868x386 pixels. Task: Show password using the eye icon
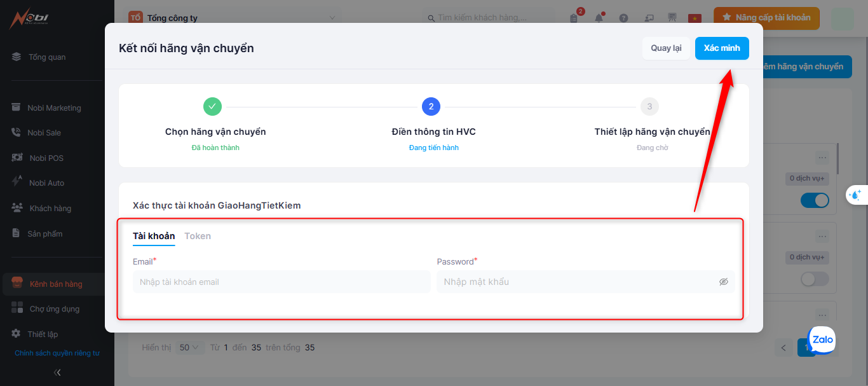723,282
